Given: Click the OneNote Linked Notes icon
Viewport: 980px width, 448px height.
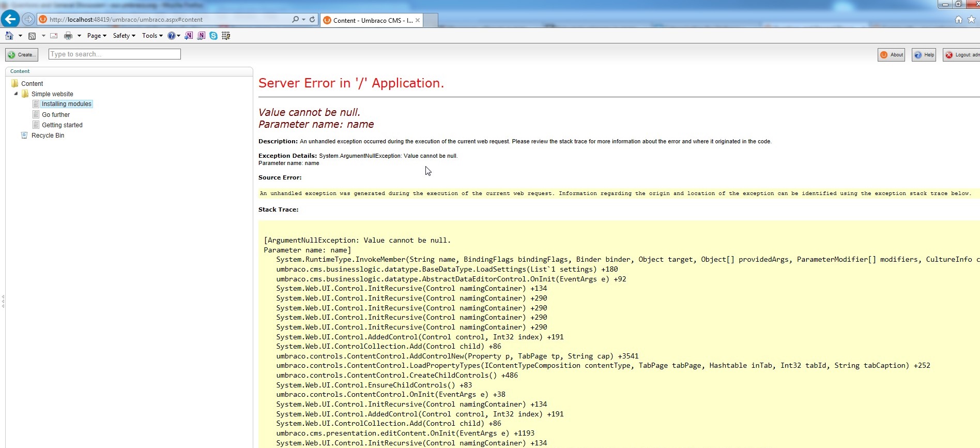Looking at the screenshot, I should pos(201,36).
